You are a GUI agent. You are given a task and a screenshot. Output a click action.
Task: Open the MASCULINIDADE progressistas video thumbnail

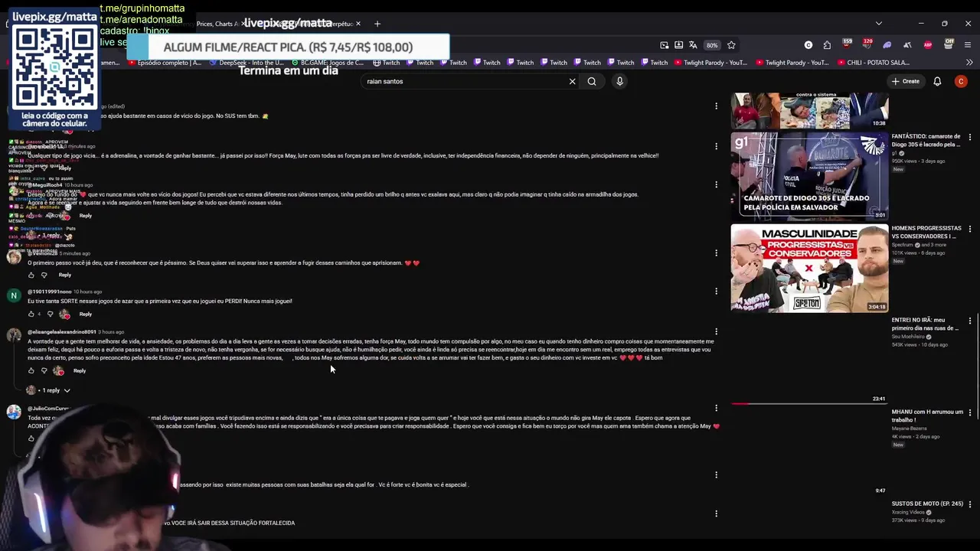tap(809, 268)
